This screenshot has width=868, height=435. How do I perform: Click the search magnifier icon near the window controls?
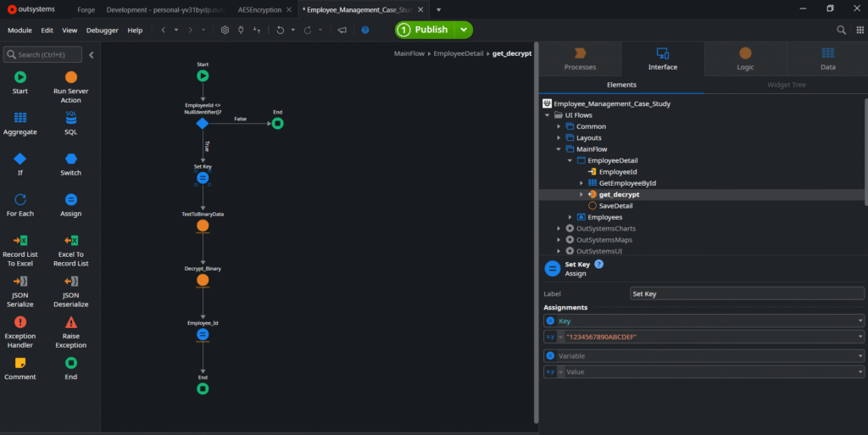pos(841,30)
